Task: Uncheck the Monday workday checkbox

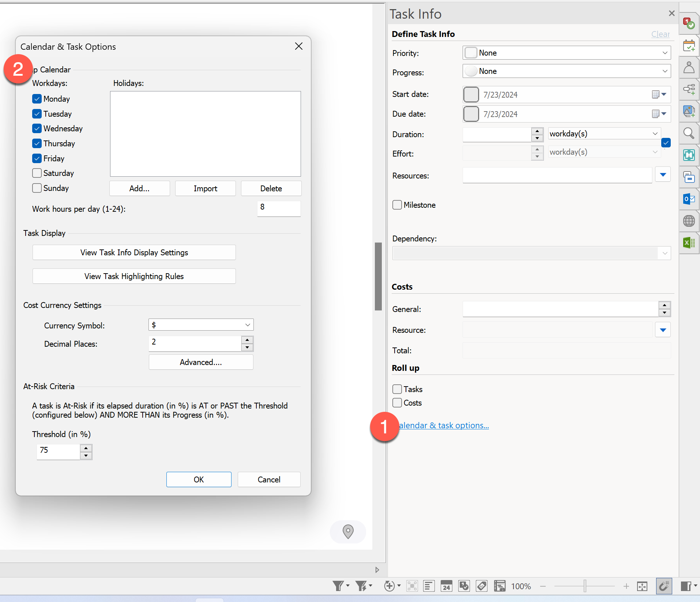Action: [x=37, y=99]
